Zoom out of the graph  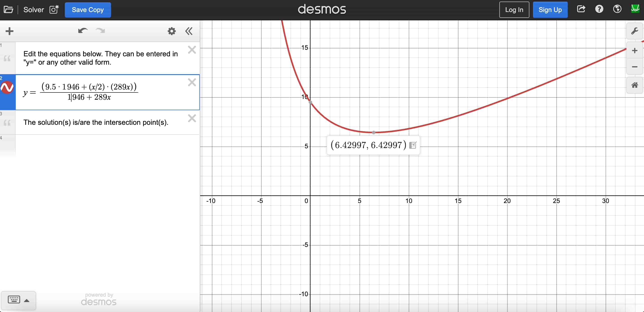click(634, 67)
